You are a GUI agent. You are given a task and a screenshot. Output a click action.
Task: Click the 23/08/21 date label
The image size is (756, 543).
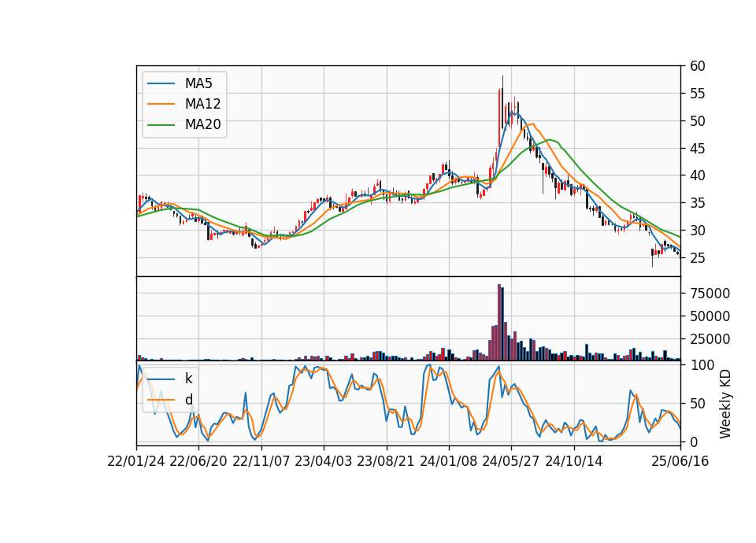coord(386,462)
